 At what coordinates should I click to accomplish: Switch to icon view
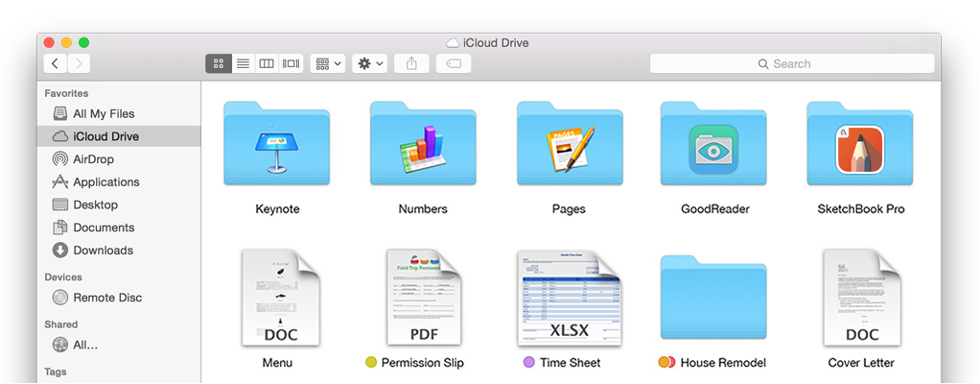pyautogui.click(x=219, y=63)
